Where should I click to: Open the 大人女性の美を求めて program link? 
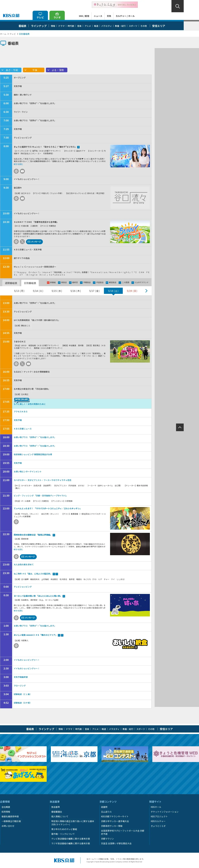pos(24,564)
